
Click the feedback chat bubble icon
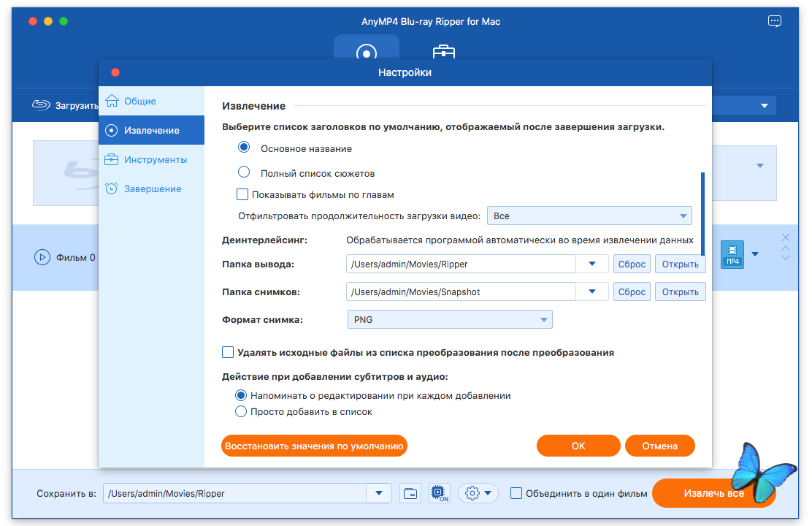tap(775, 21)
